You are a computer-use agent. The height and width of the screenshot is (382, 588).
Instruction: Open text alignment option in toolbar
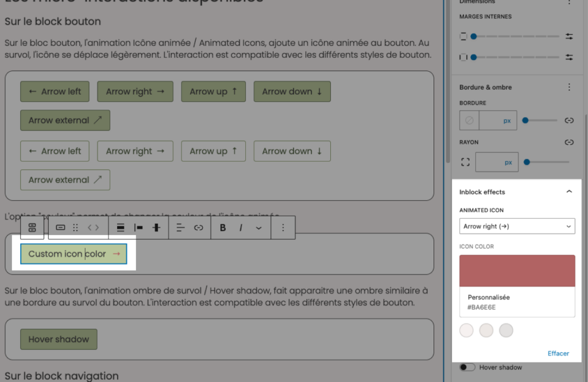pyautogui.click(x=180, y=228)
